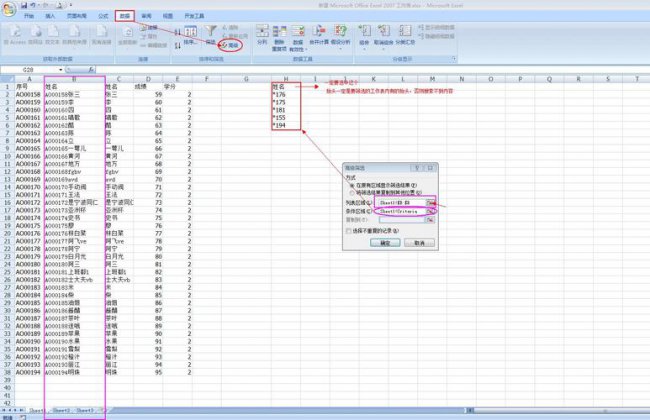Switch to the Formulas (公式) tab
Screen dimensions: 650x420
[x=103, y=16]
